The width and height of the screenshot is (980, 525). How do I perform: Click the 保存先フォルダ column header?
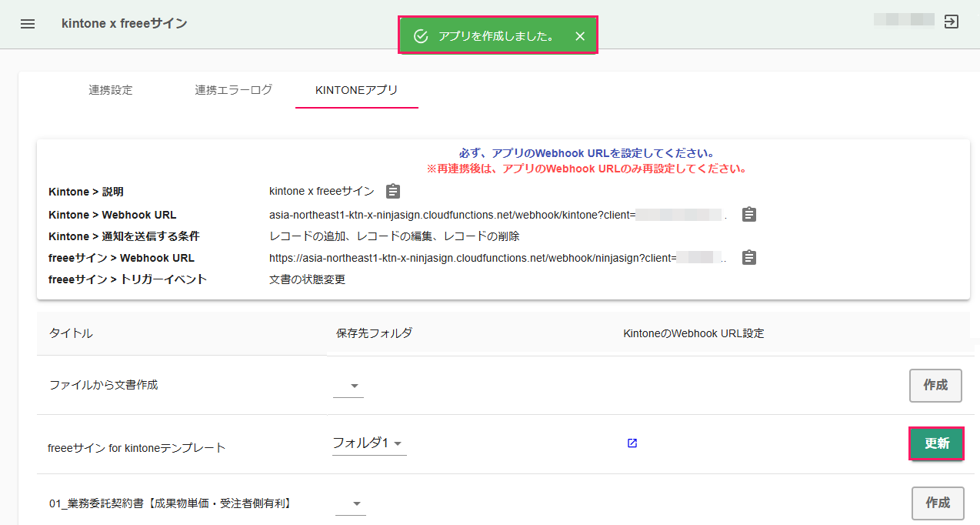click(375, 333)
